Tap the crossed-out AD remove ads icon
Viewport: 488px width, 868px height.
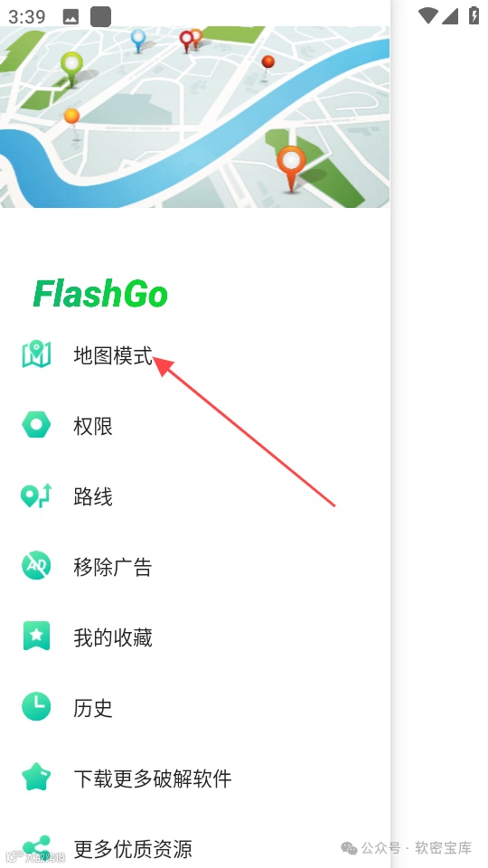click(36, 566)
